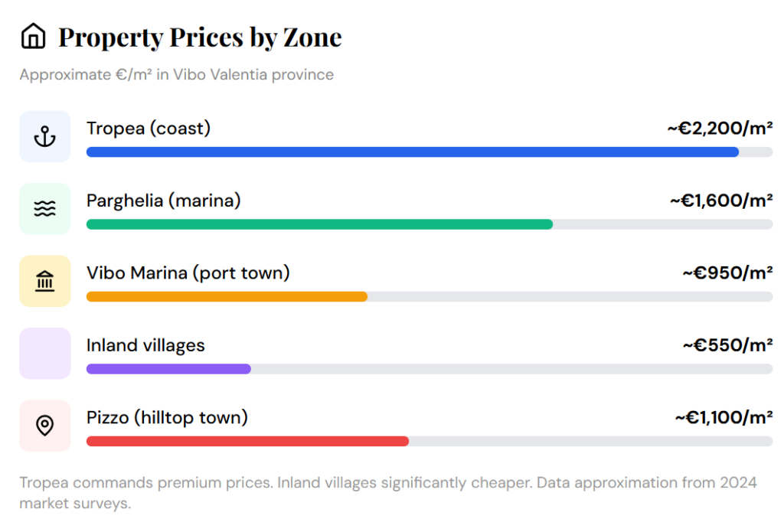The height and width of the screenshot is (532, 784).
Task: Click the bank building icon for Vibo Marina
Action: 45,281
